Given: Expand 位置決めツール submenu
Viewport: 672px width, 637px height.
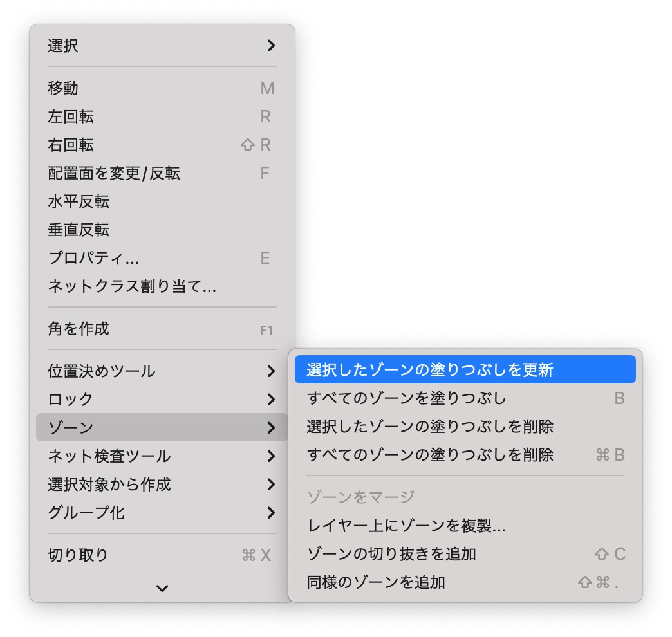Looking at the screenshot, I should [x=162, y=371].
